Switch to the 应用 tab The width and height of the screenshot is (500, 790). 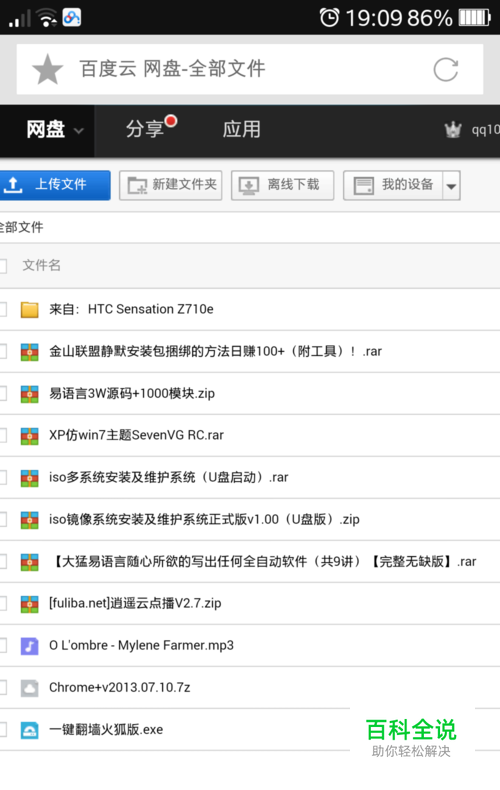(242, 129)
